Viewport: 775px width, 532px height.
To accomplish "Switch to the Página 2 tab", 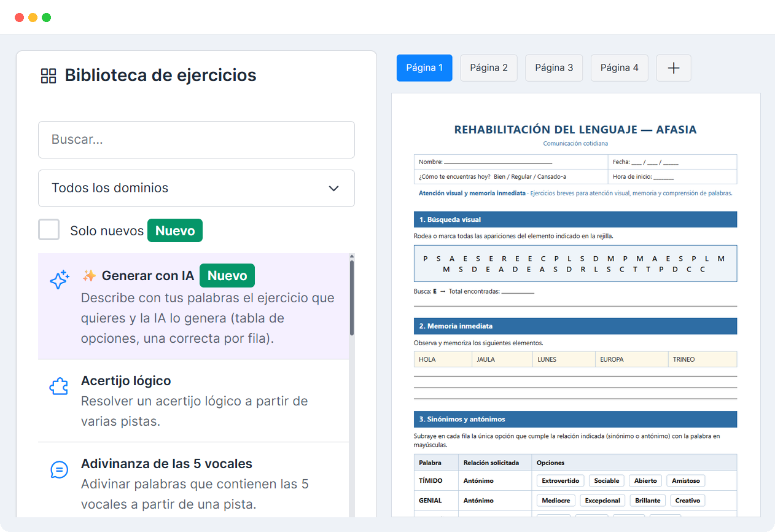I will [x=489, y=68].
